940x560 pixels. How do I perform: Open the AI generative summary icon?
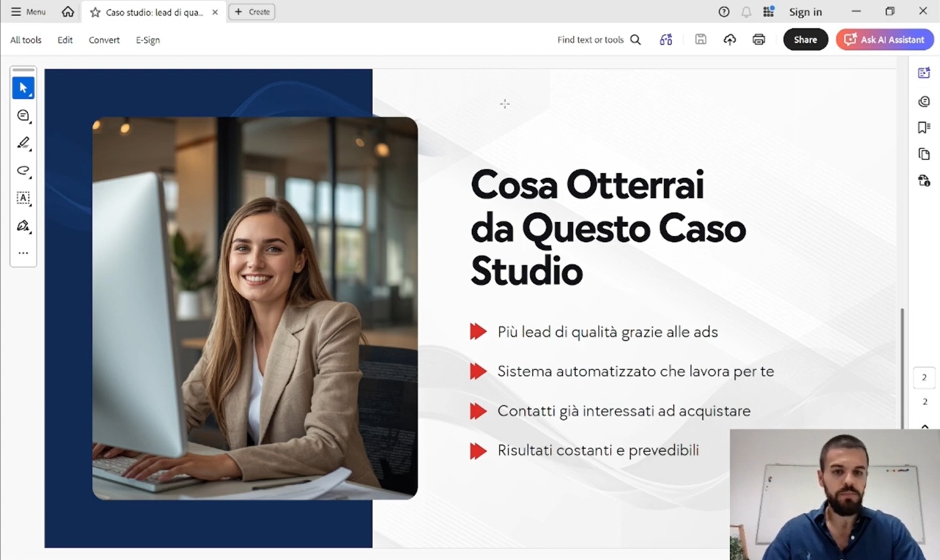[666, 40]
